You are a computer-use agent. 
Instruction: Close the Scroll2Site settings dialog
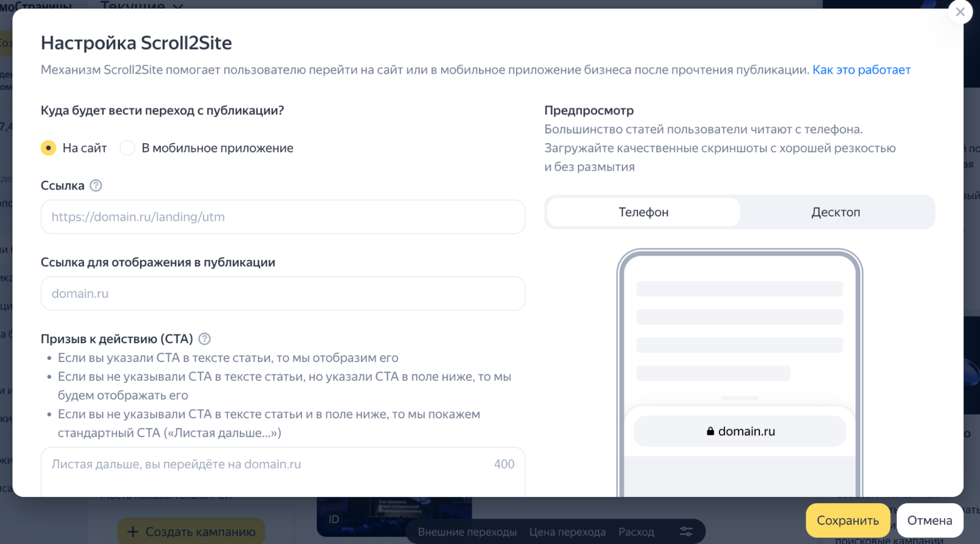coord(960,12)
